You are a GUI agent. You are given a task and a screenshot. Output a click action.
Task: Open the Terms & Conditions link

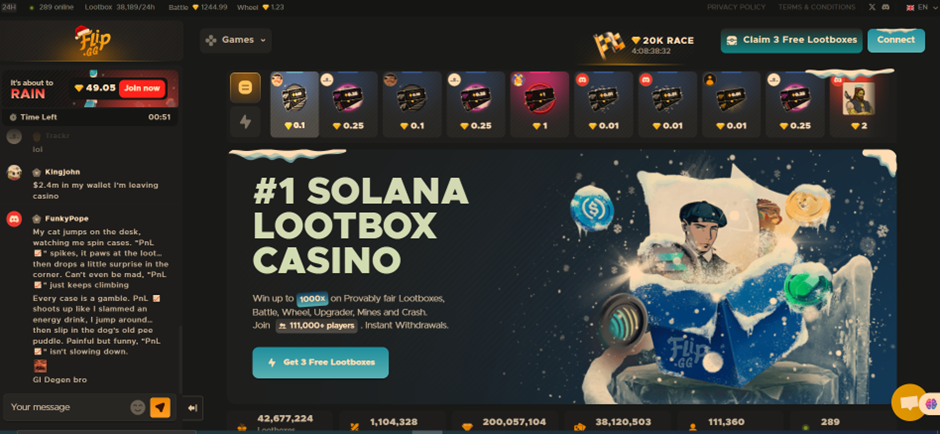click(x=817, y=7)
